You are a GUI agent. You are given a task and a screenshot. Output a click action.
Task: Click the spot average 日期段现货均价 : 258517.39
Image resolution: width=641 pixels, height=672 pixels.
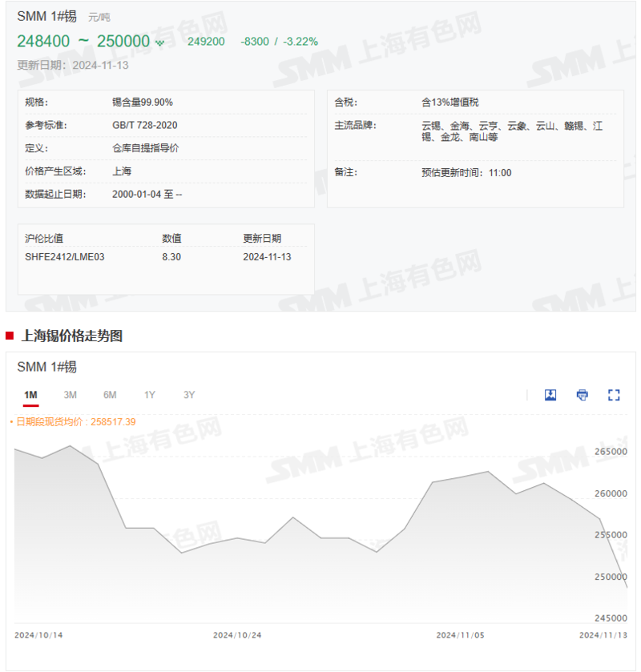tap(76, 422)
